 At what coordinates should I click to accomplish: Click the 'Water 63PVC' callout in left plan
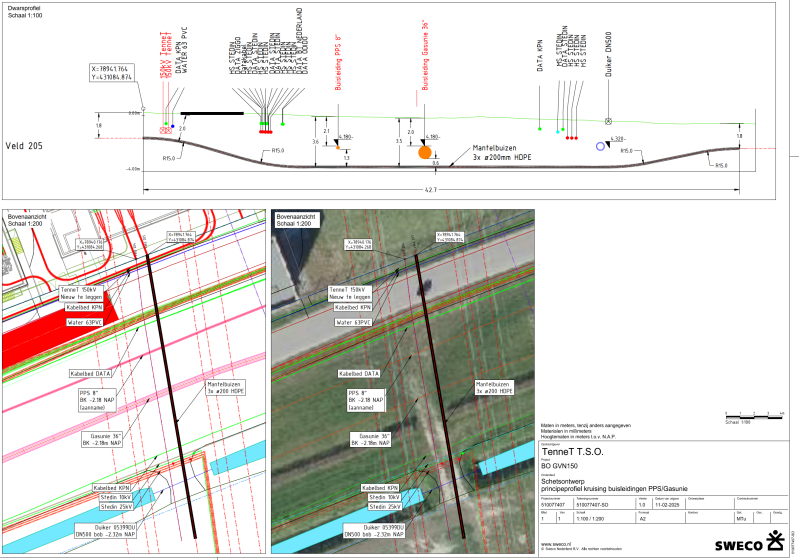click(84, 323)
